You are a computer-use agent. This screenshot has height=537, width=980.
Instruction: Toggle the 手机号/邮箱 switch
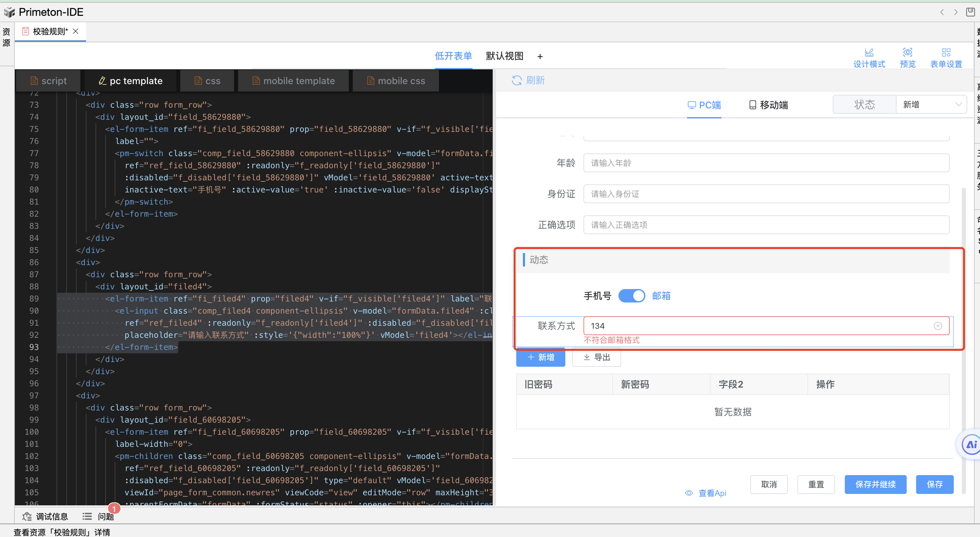point(631,296)
